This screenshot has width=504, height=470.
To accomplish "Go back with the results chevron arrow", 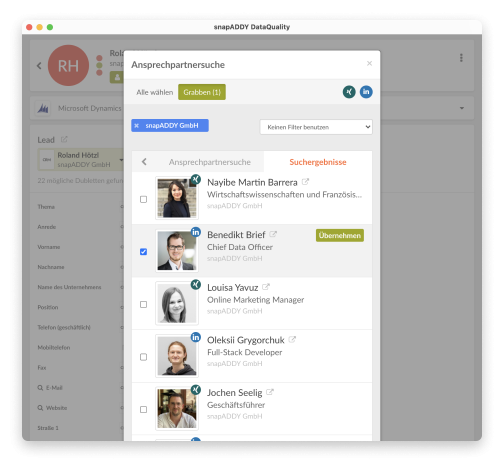I will point(144,162).
